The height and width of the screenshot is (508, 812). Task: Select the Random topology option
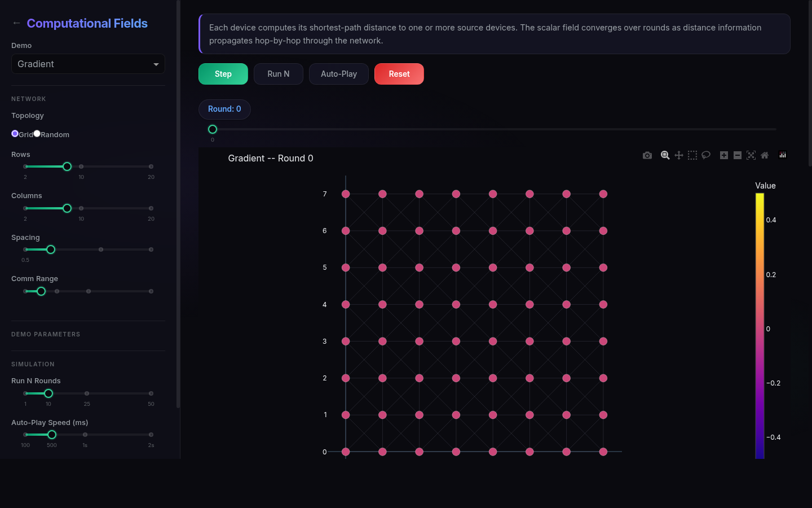pyautogui.click(x=37, y=134)
